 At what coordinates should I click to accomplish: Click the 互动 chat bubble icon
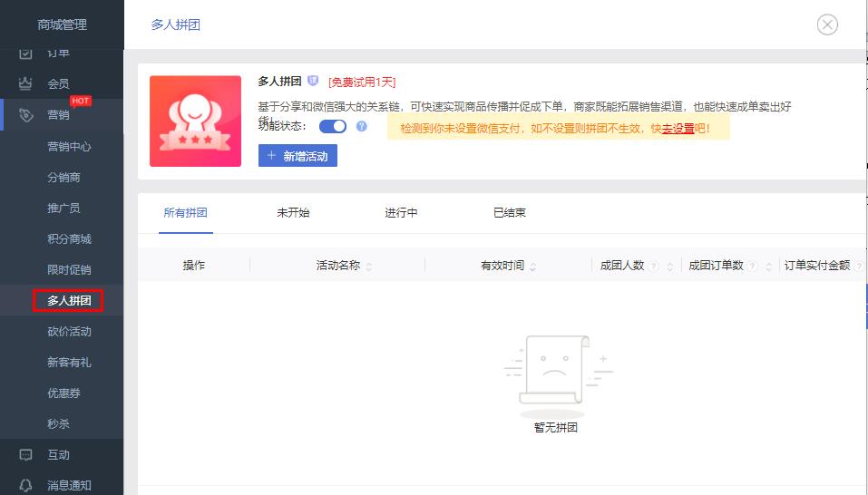(25, 455)
